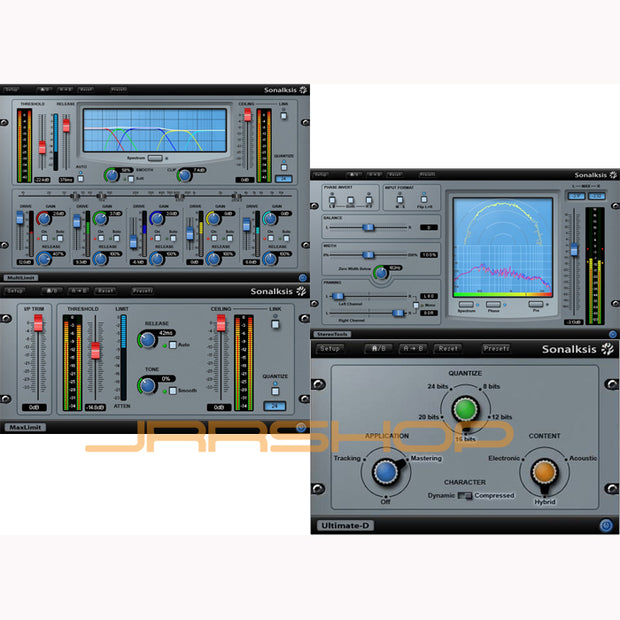The height and width of the screenshot is (620, 620).
Task: Click the band-three Release knob in MultiLimit
Action: click(157, 259)
